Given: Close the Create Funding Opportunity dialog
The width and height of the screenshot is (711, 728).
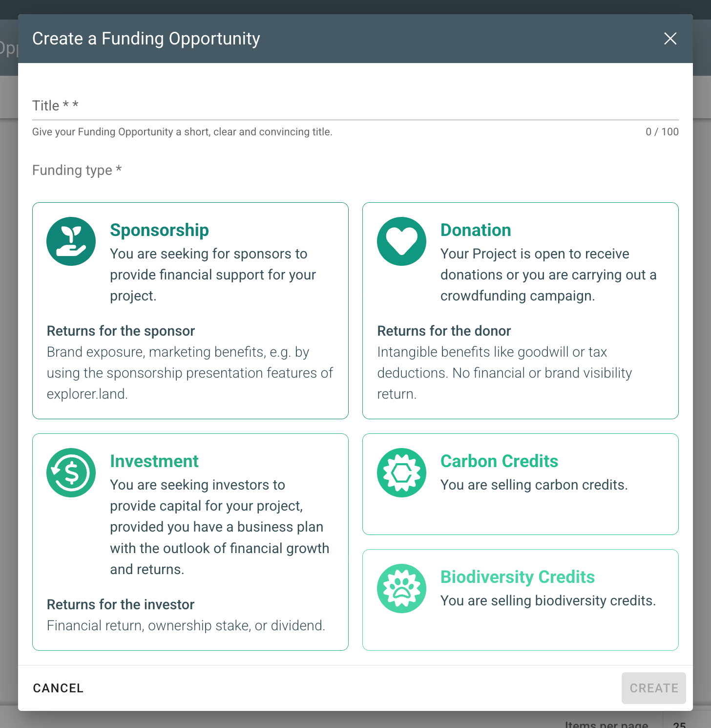Looking at the screenshot, I should click(670, 39).
